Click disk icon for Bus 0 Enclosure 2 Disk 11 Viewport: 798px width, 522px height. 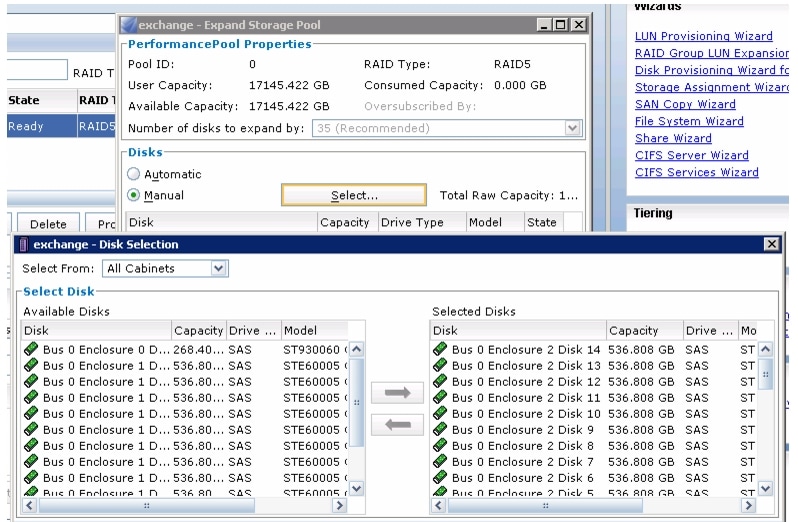440,397
